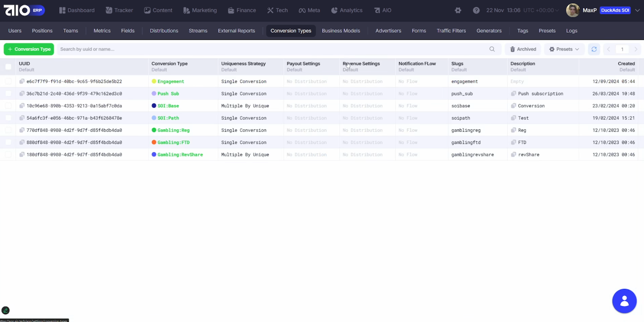Open the settings gear icon in top bar
The width and height of the screenshot is (644, 322).
458,10
